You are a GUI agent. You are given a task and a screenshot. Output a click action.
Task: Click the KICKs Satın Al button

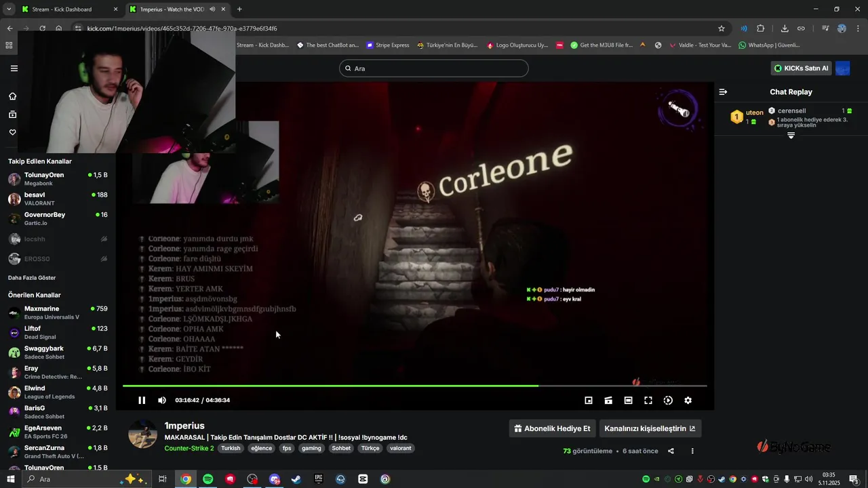point(802,68)
